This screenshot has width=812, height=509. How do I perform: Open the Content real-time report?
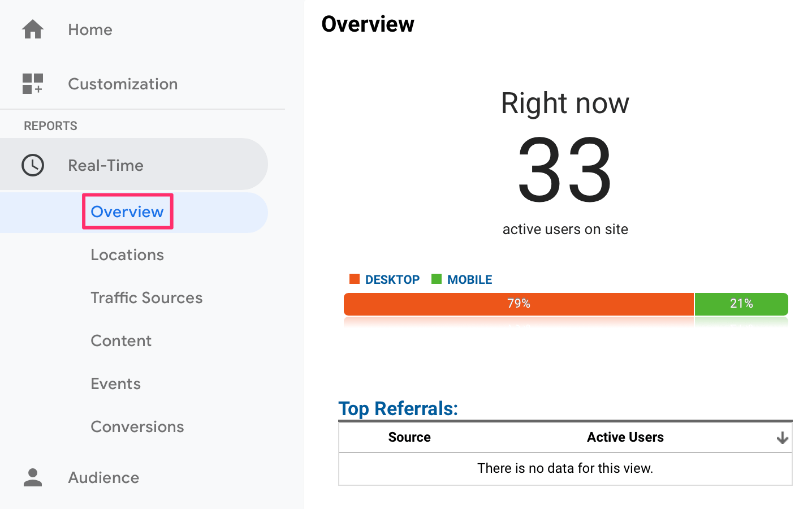[121, 340]
